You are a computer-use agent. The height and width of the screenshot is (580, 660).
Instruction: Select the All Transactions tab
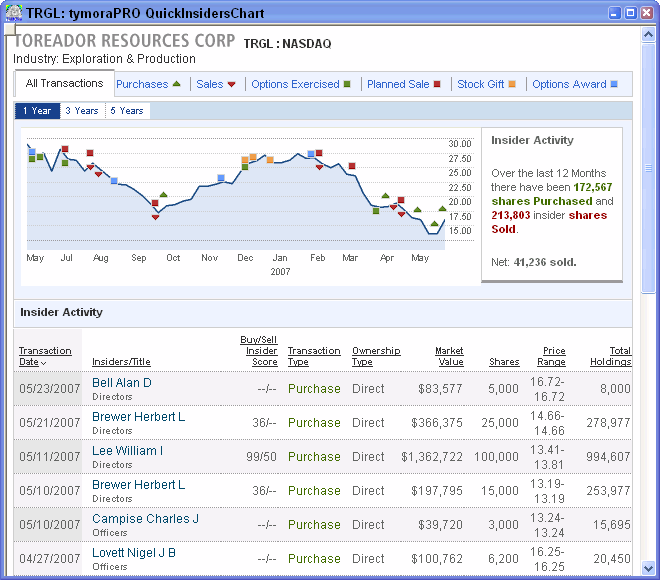[x=64, y=83]
